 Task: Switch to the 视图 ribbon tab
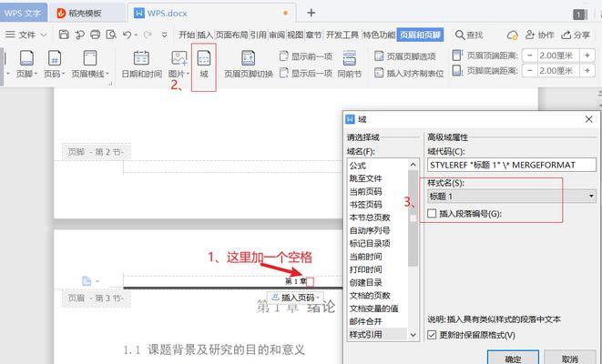[295, 35]
